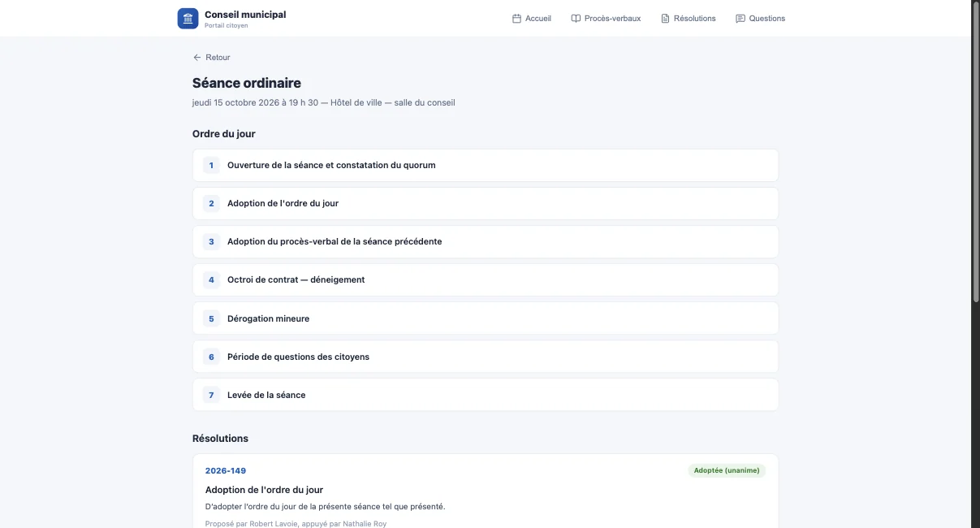
Task: Go to the Procès-verbaux page
Action: [606, 19]
